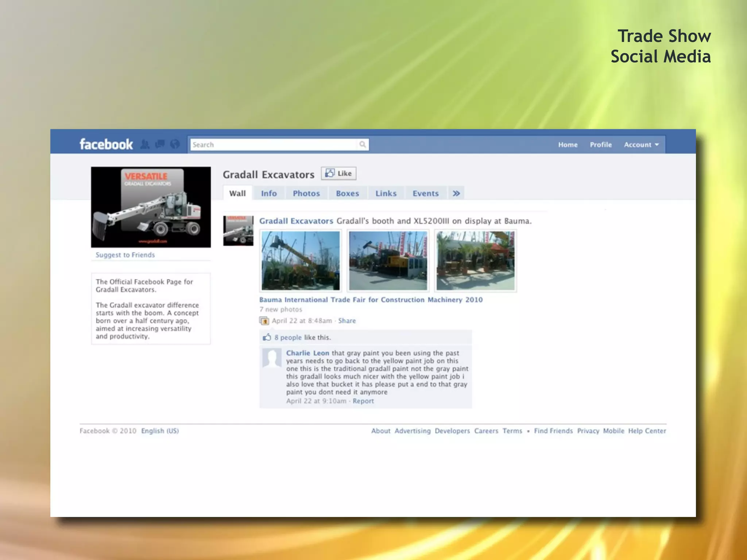Viewport: 747px width, 560px height.
Task: Select the Wall tab
Action: [237, 193]
